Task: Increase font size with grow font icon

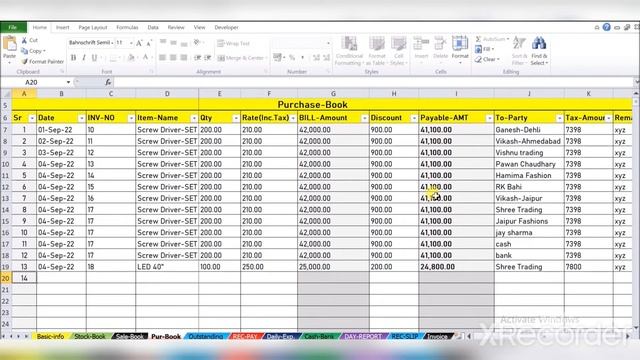Action: tap(139, 43)
